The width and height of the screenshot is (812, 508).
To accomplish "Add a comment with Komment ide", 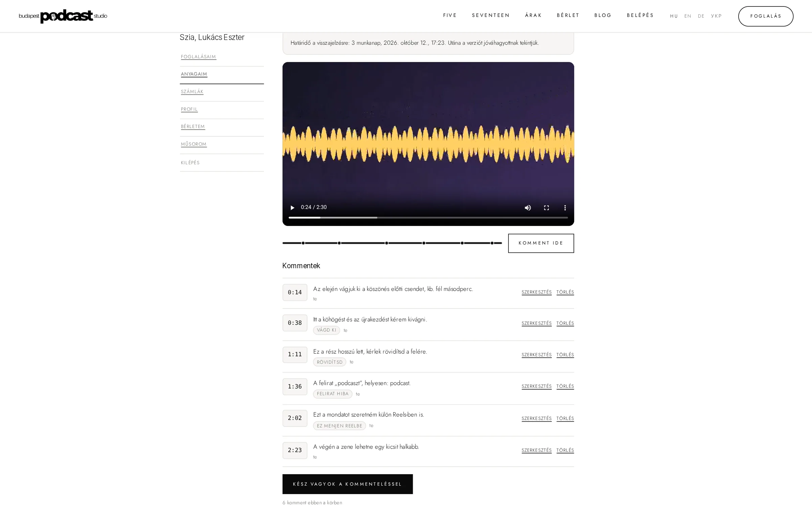I will 541,243.
